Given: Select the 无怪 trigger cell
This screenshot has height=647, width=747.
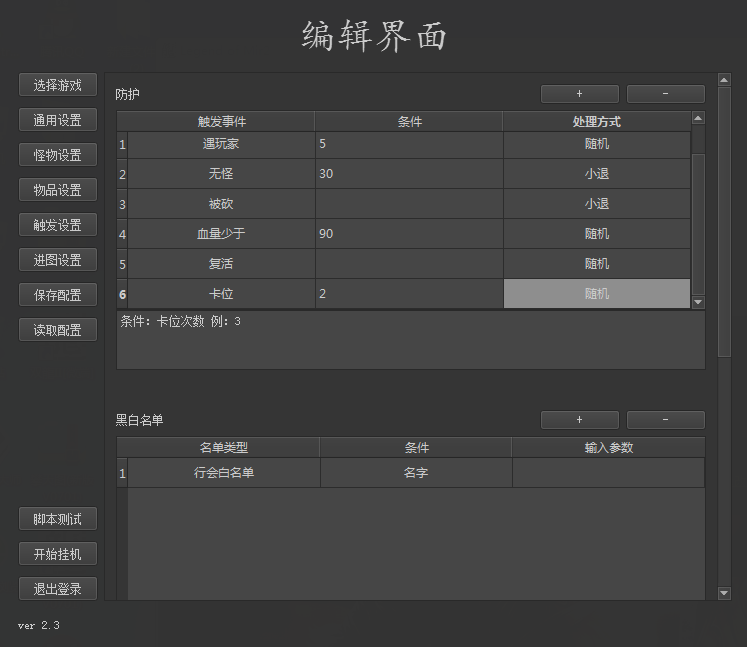Looking at the screenshot, I should coord(222,174).
